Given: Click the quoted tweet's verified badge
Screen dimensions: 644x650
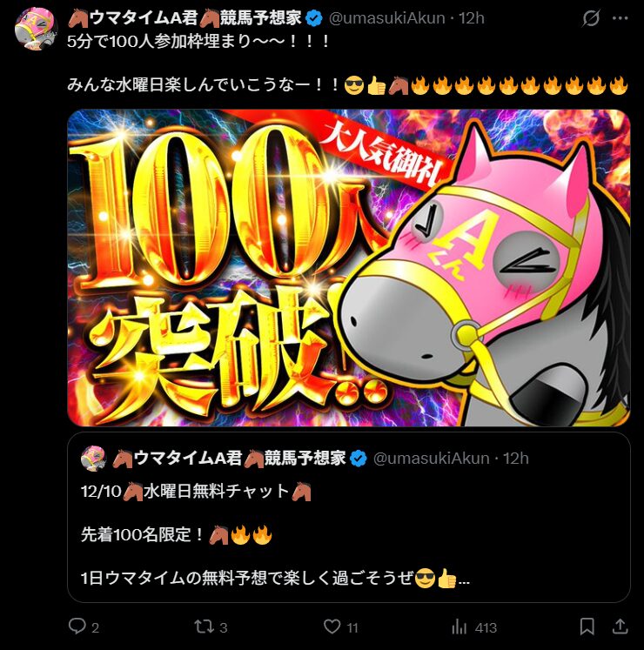Looking at the screenshot, I should coord(359,459).
